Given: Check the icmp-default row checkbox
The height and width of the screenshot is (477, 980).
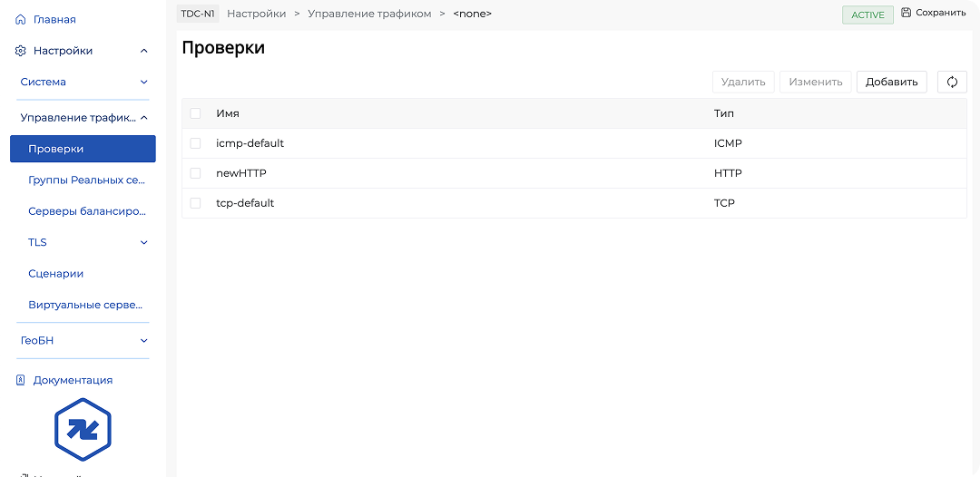Looking at the screenshot, I should 195,143.
